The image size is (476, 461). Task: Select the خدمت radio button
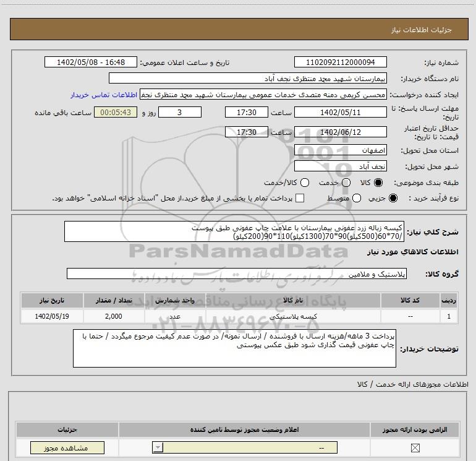(346, 183)
